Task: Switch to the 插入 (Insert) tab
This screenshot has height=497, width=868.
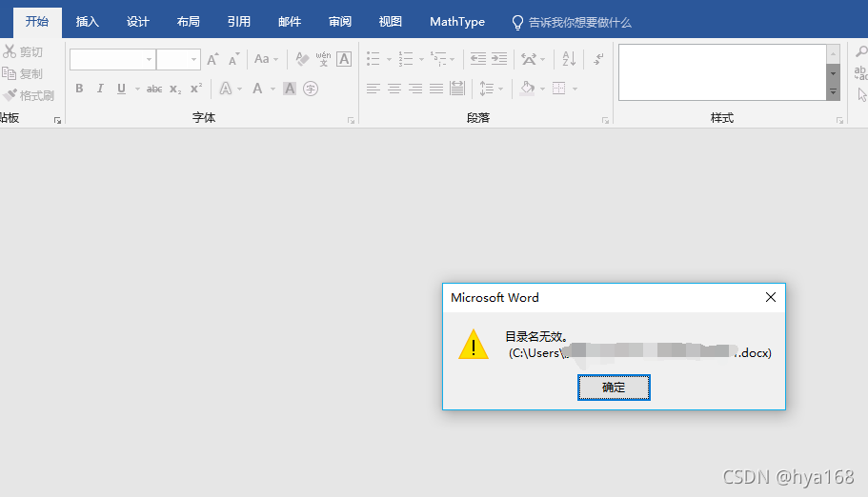Action: click(87, 22)
